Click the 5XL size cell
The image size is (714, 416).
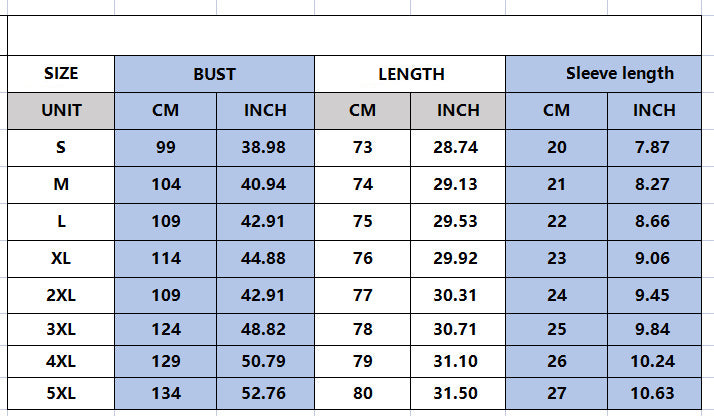(x=61, y=393)
